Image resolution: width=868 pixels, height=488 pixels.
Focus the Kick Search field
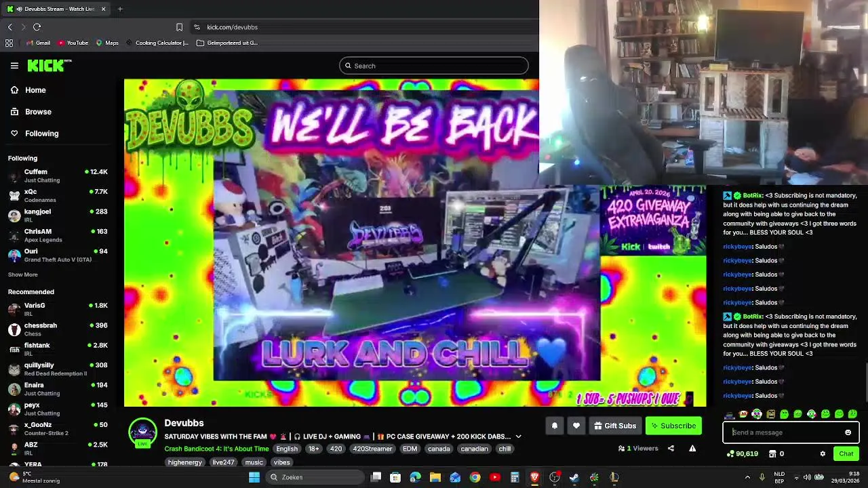tap(434, 66)
